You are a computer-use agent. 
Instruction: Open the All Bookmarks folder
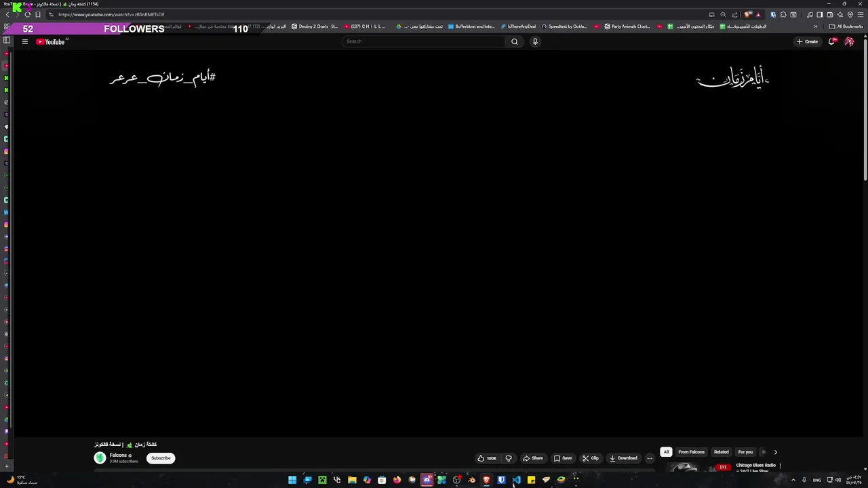point(846,26)
